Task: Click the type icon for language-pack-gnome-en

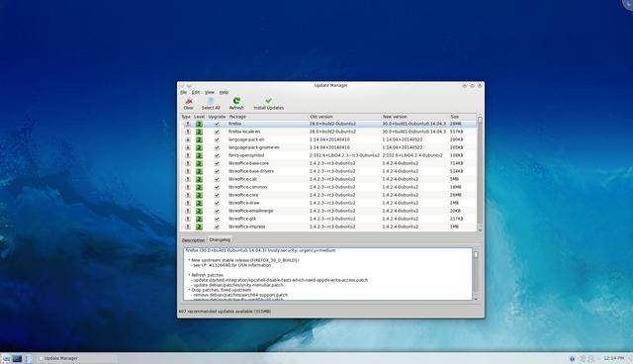Action: 187,147
